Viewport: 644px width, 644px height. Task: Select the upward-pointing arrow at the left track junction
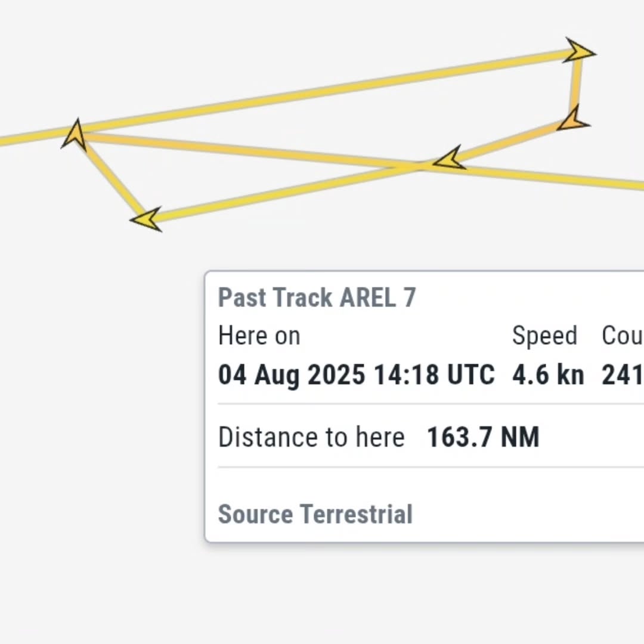tap(75, 134)
